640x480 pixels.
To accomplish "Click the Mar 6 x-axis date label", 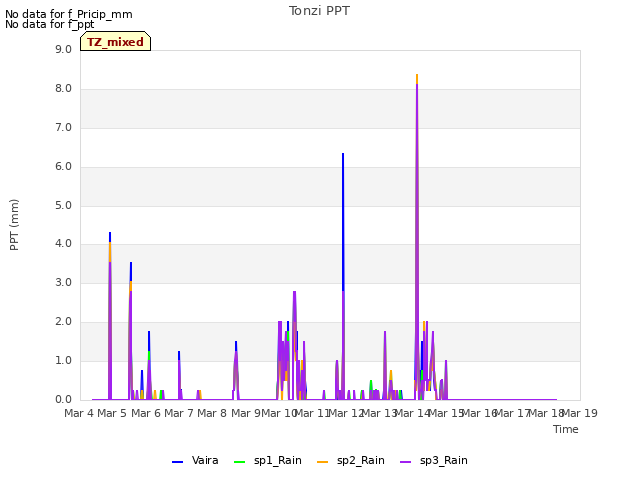I will pos(146,413).
